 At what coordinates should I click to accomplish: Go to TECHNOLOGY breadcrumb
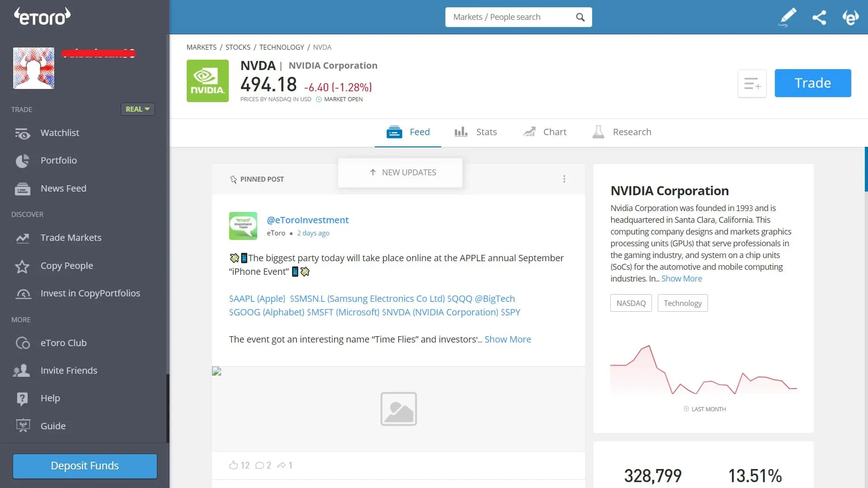[282, 47]
